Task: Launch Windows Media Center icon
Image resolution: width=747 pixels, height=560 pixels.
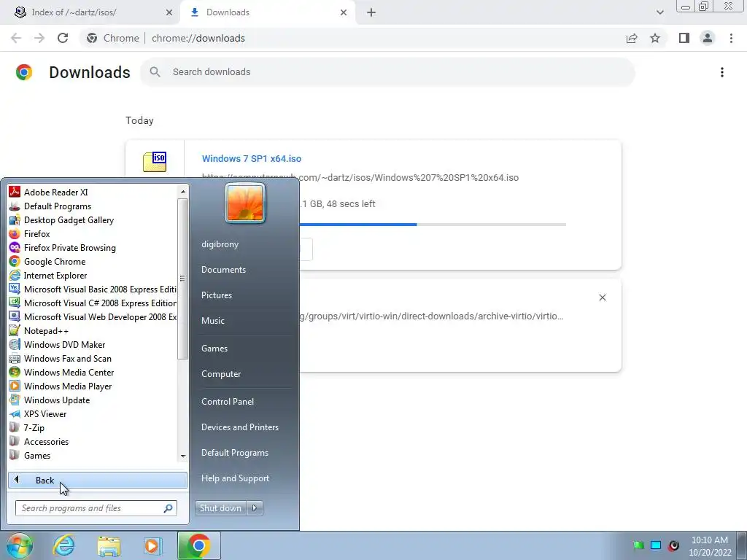Action: tap(15, 372)
